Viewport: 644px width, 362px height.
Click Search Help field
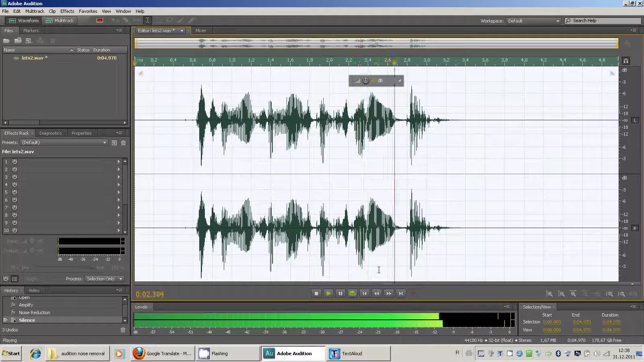tap(603, 21)
